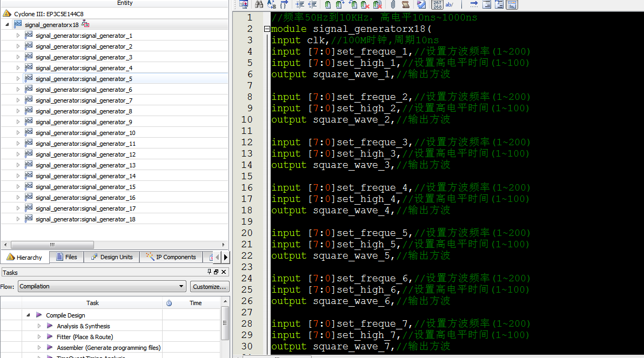This screenshot has width=644, height=358.
Task: Click the clock icon column header
Action: point(169,303)
